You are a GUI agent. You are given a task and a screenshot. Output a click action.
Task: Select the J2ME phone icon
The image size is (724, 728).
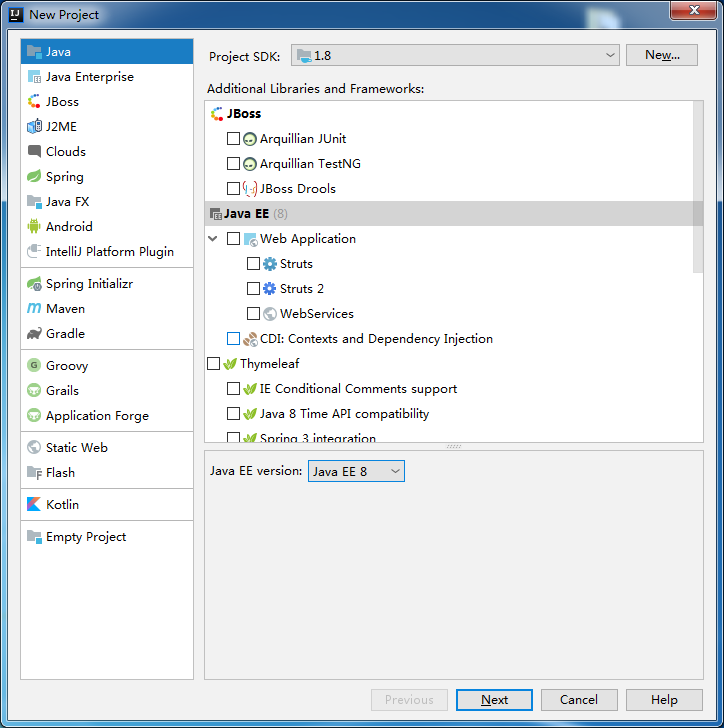(x=34, y=126)
